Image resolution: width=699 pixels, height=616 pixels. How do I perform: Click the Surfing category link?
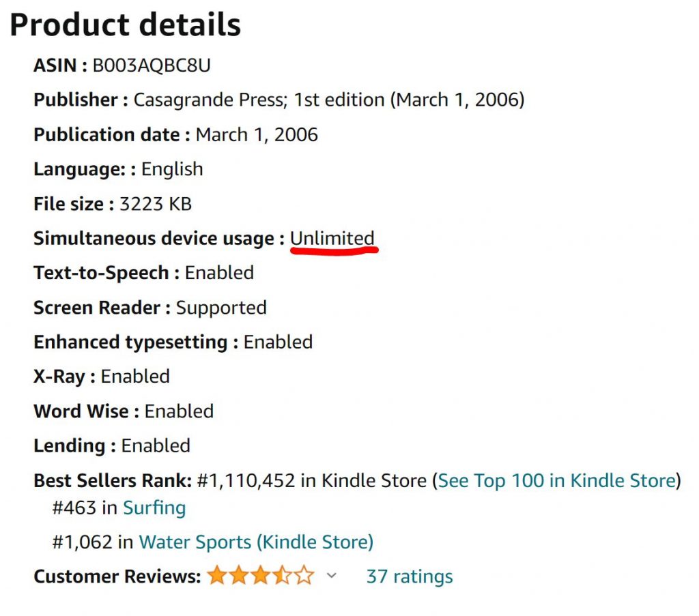(x=155, y=508)
